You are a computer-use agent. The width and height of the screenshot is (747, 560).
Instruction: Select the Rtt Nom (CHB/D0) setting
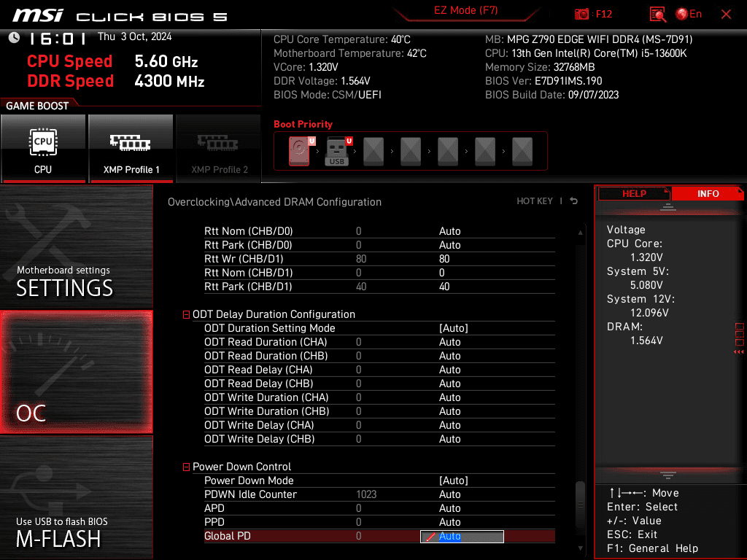click(379, 231)
